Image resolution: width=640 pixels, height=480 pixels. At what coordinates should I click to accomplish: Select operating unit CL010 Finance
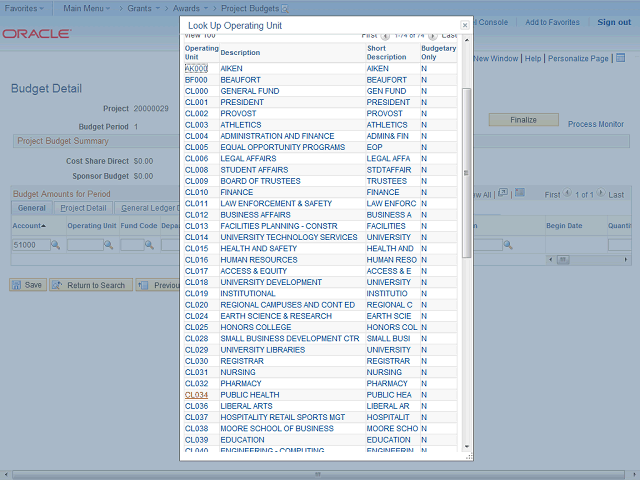pos(196,192)
